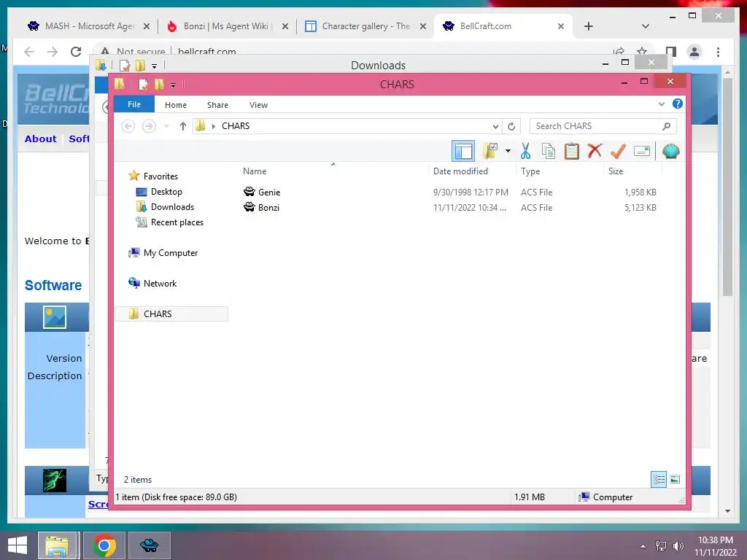Open Windows Start button
This screenshot has height=560, width=747.
coord(18,545)
